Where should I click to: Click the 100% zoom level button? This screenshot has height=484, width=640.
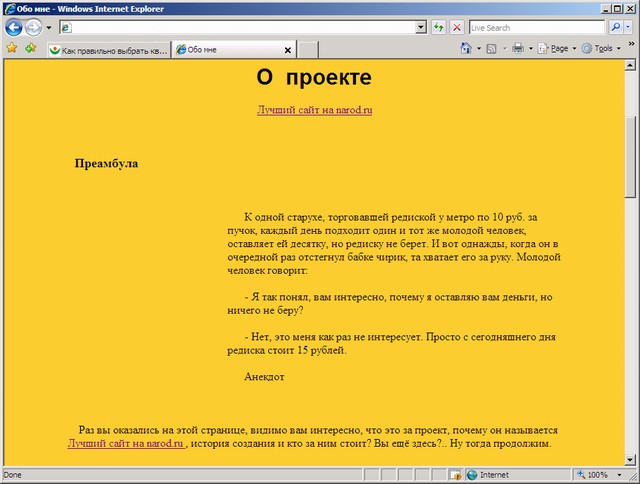[x=593, y=475]
